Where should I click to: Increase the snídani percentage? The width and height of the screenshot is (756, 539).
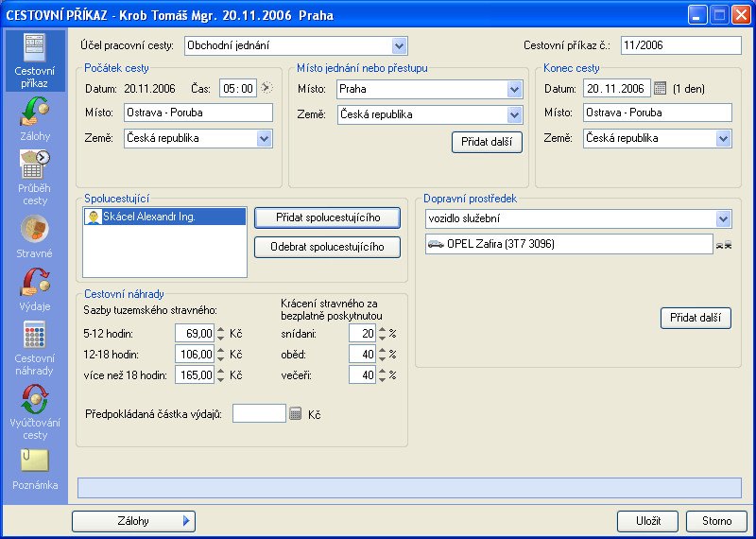pyautogui.click(x=383, y=330)
